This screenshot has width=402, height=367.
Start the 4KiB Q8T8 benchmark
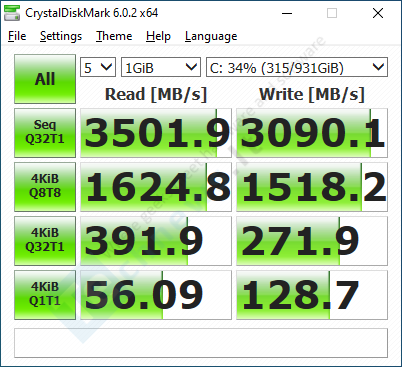[x=45, y=187]
